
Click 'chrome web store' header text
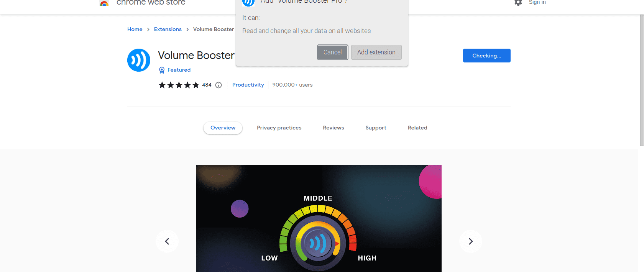(x=151, y=3)
